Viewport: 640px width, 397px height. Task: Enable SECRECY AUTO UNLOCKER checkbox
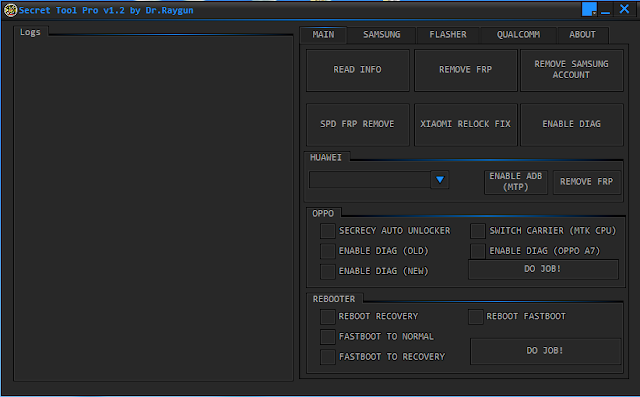(328, 231)
